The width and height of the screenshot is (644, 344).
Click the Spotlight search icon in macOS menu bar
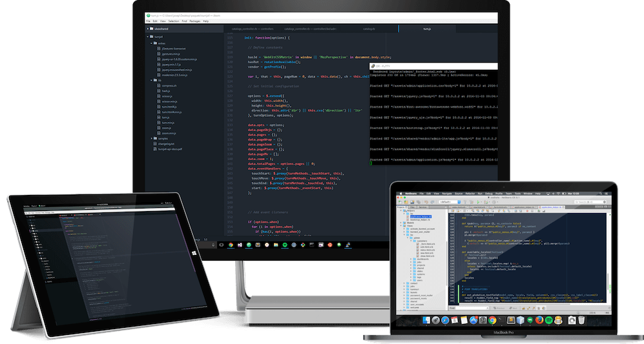click(601, 194)
